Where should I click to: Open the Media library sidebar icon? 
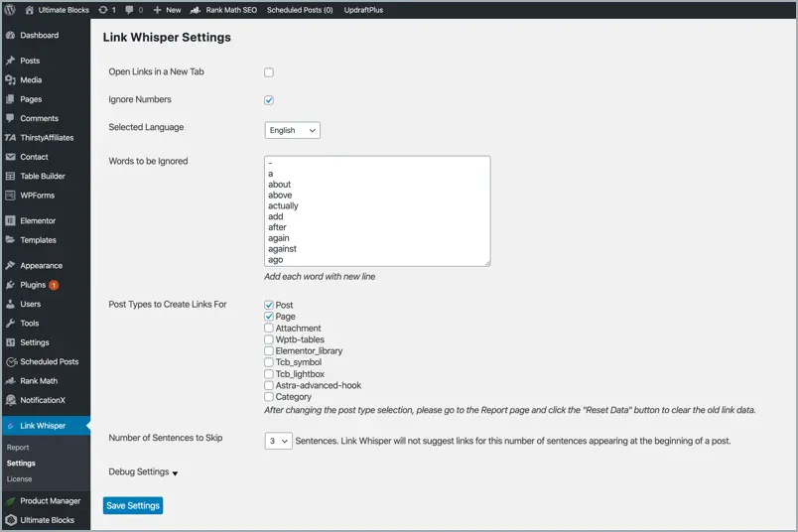point(10,80)
